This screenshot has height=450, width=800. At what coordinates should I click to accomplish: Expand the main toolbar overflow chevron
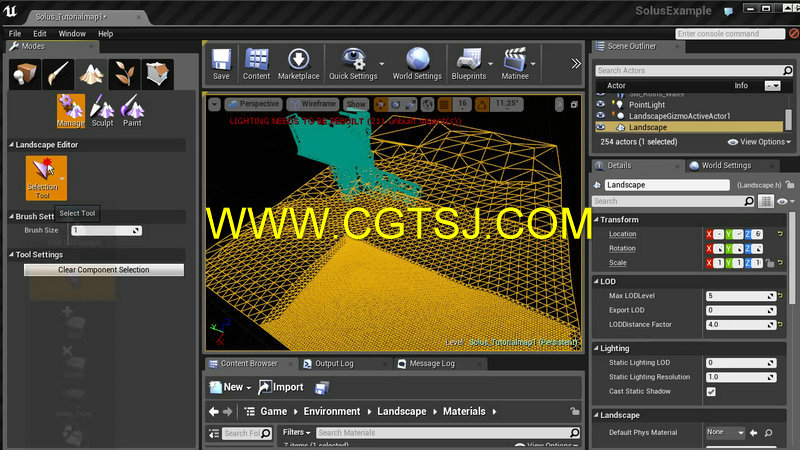[576, 63]
